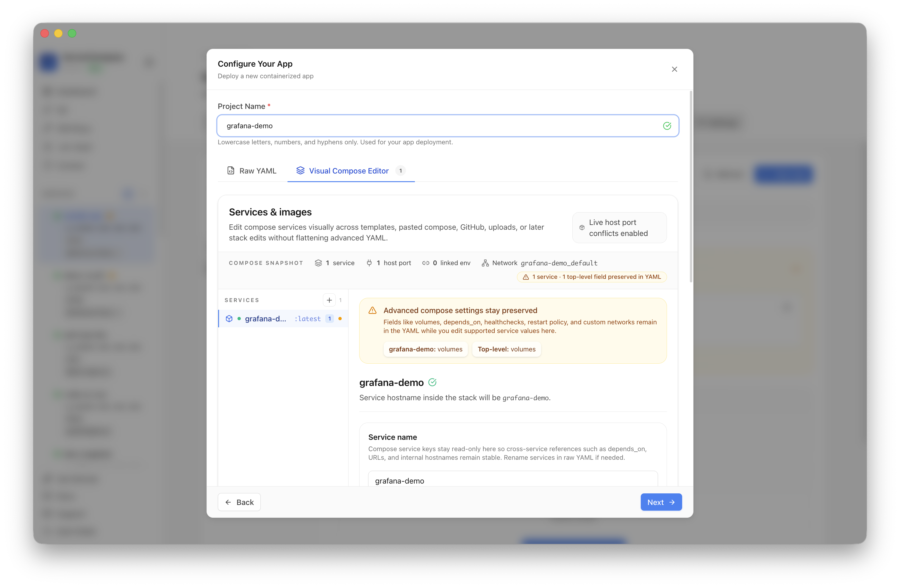The width and height of the screenshot is (900, 588).
Task: Close the Configure Your App dialog
Action: click(x=674, y=69)
